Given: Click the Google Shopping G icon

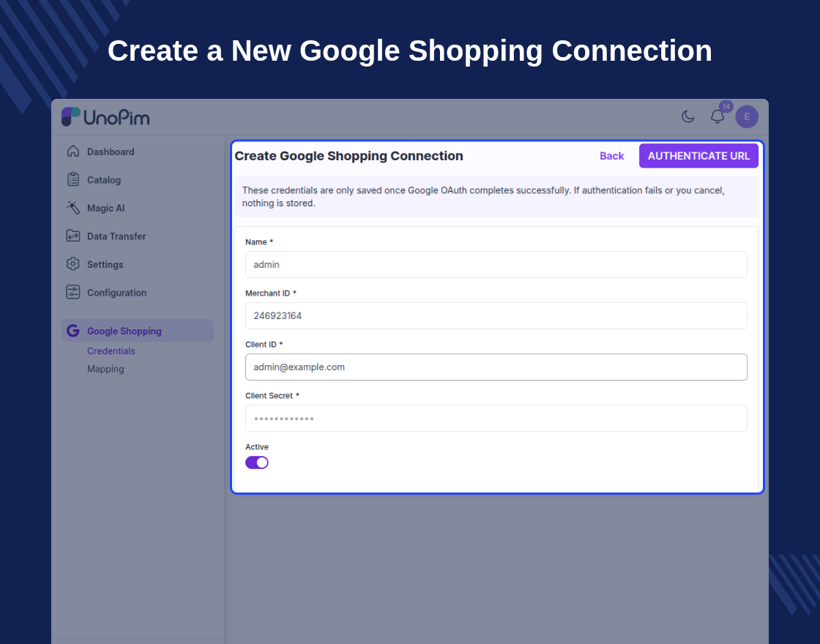Looking at the screenshot, I should coord(73,331).
